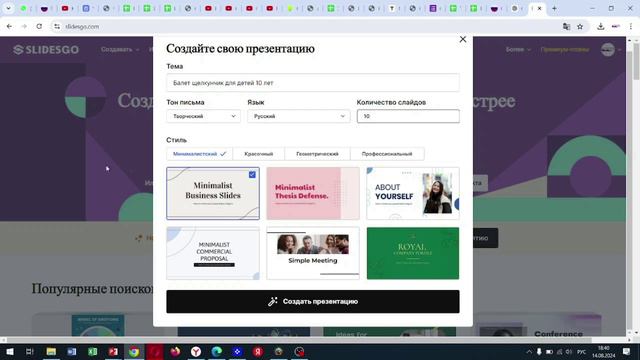Click the taskbar clock showing 14.08.2024
Image resolution: width=640 pixels, height=360 pixels.
pyautogui.click(x=604, y=351)
